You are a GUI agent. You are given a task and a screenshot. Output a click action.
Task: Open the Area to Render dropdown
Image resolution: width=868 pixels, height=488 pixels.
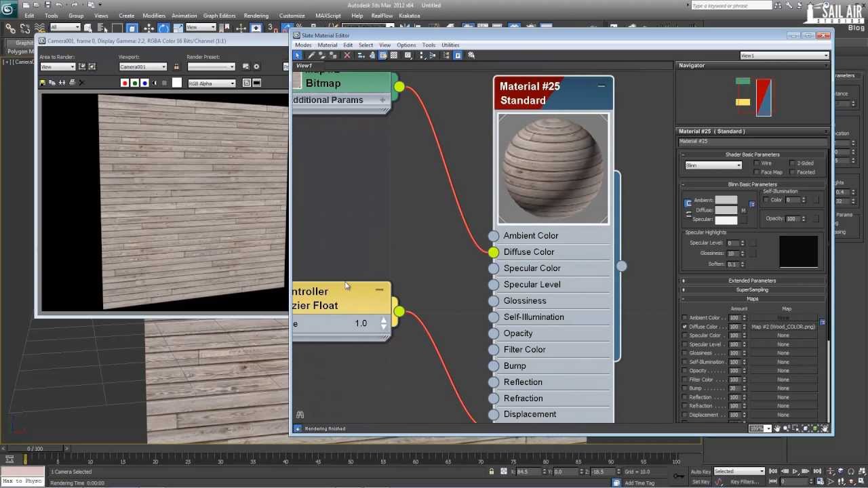(x=58, y=66)
